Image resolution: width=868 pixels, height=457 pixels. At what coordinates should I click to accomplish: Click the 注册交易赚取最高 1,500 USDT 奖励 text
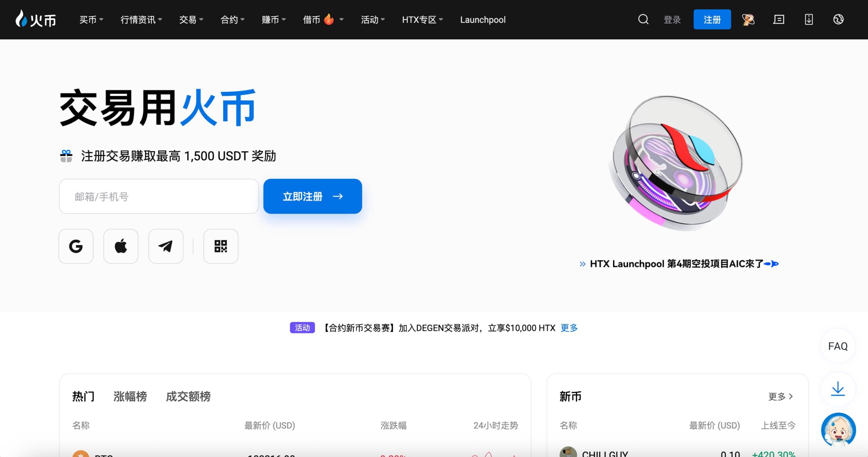[178, 156]
